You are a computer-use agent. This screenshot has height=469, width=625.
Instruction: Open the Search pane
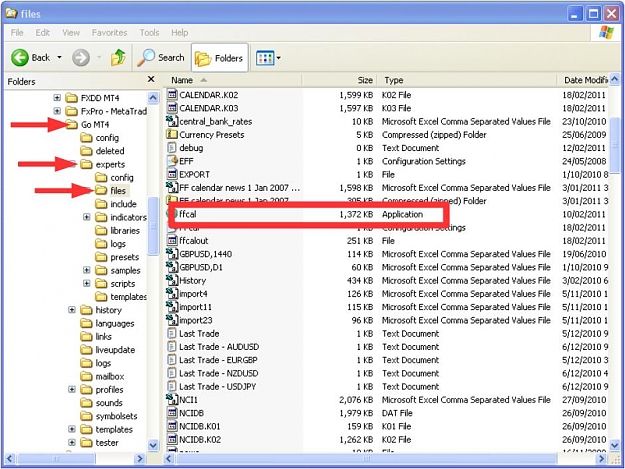tap(161, 58)
